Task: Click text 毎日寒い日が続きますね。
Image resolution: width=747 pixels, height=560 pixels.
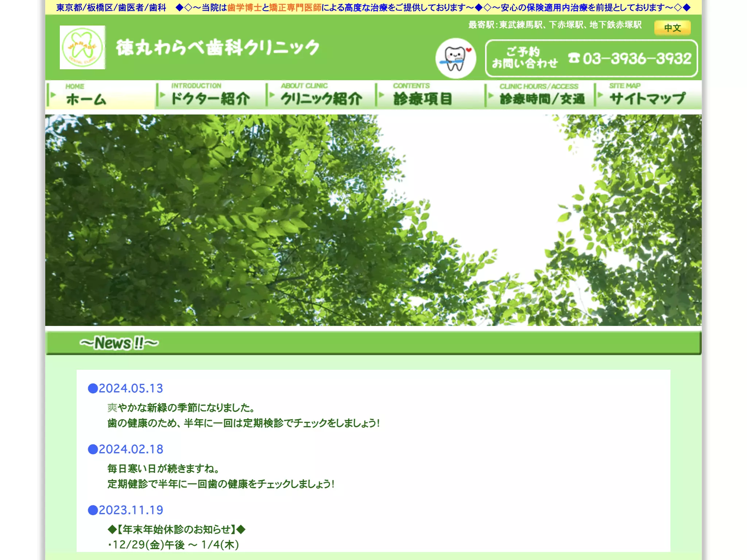Action: (163, 468)
